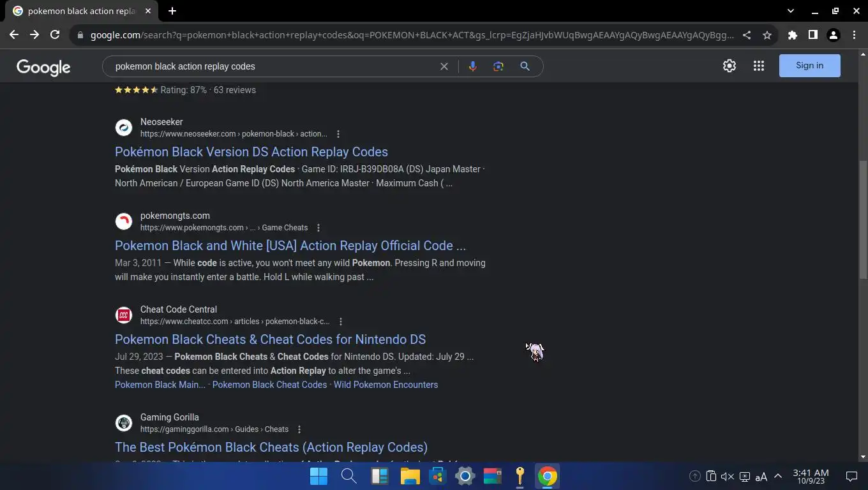Open a new browser tab
Screen dimensions: 868x490
coord(172,11)
